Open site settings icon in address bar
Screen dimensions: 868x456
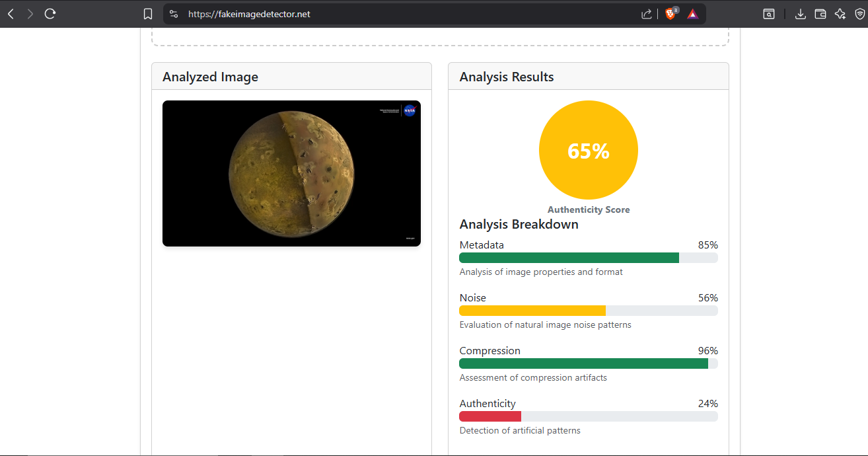tap(173, 14)
